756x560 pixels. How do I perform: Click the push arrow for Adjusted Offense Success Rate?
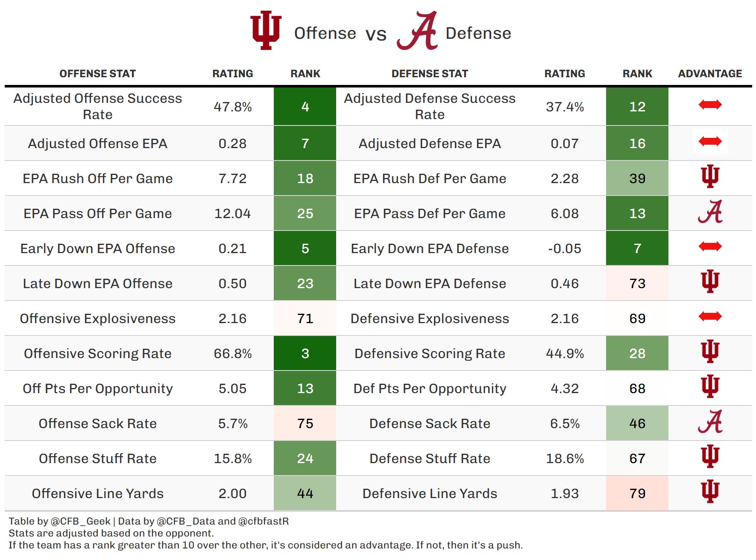(710, 105)
